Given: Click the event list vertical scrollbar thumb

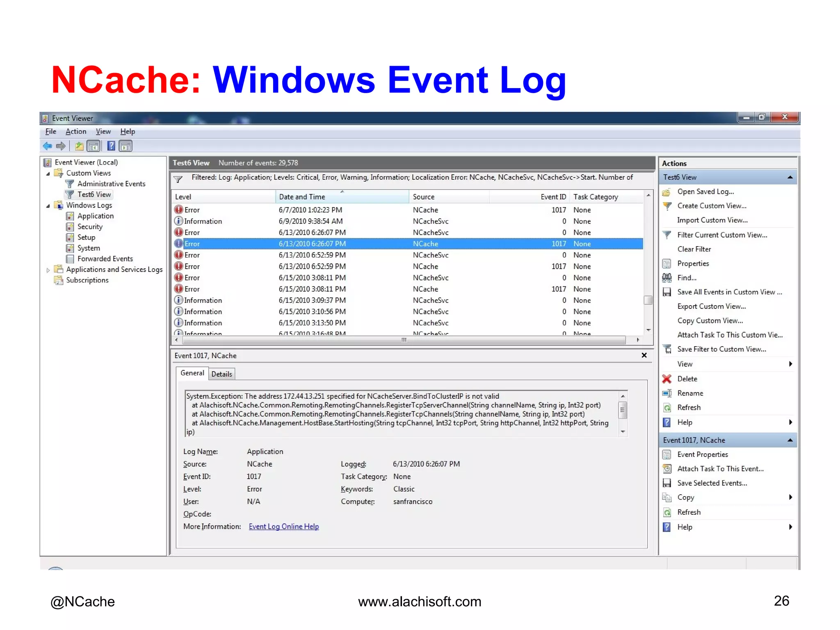Looking at the screenshot, I should click(648, 300).
